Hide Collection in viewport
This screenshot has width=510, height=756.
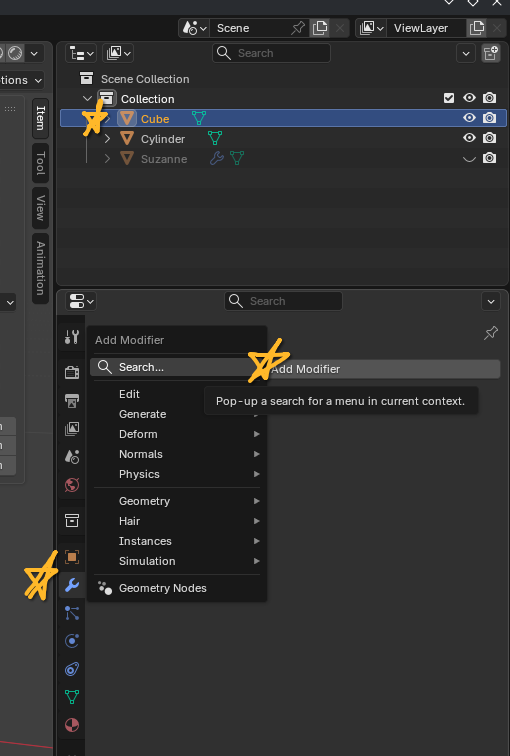coord(469,98)
